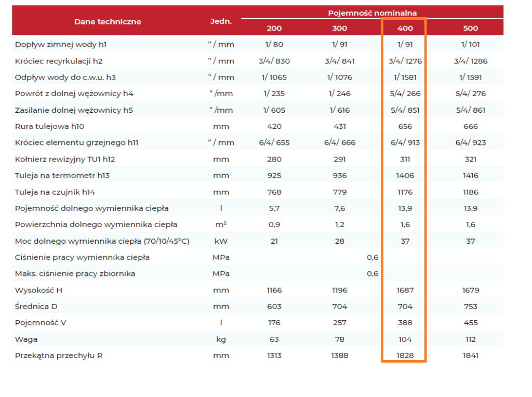Click the 388 value in Pojemność V row

(x=405, y=323)
